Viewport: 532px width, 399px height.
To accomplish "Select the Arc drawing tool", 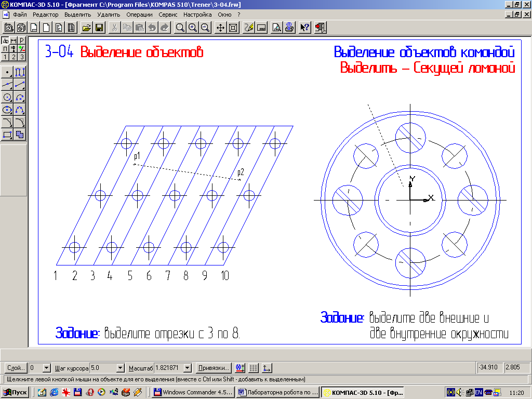I will [x=20, y=97].
